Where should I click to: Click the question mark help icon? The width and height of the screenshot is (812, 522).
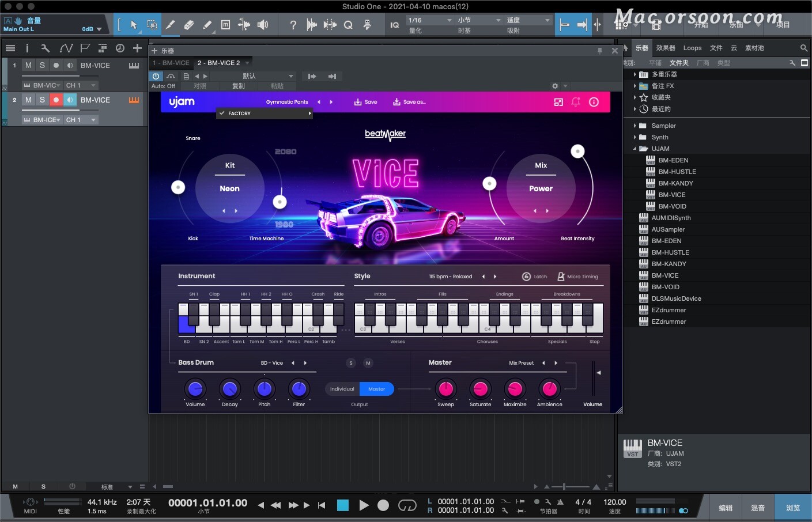coord(293,25)
